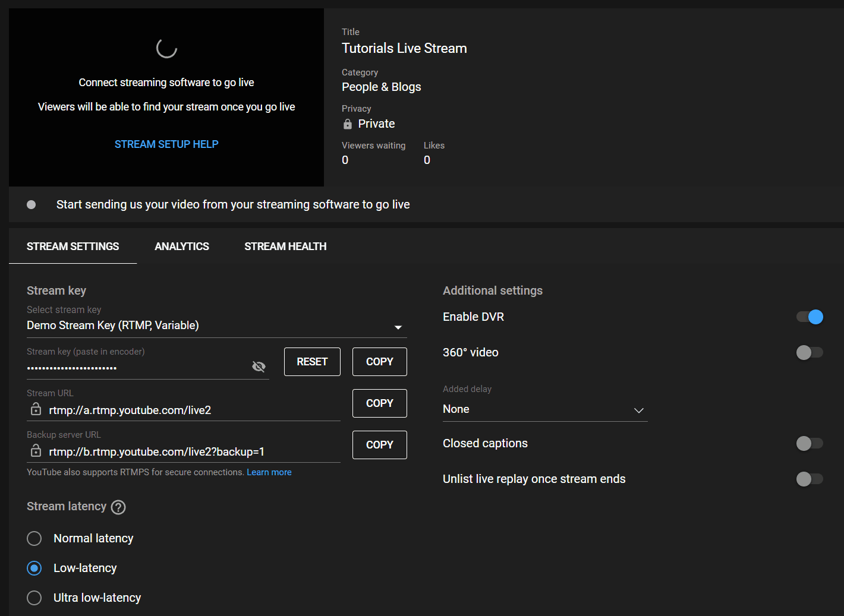Open Stream Setup Help

click(x=166, y=144)
